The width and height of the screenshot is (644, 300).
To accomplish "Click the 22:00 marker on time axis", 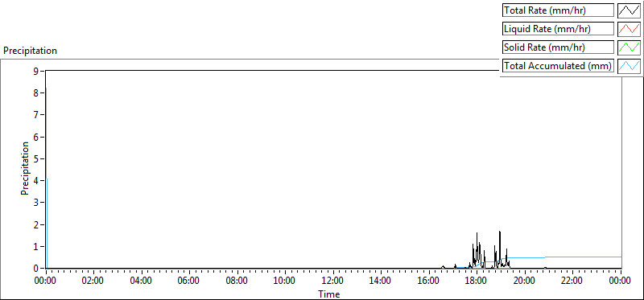I will 572,282.
